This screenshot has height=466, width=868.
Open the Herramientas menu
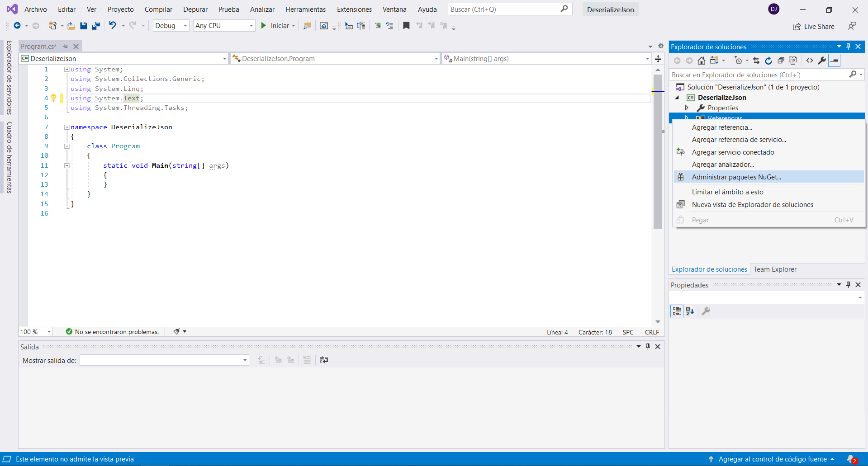coord(305,9)
